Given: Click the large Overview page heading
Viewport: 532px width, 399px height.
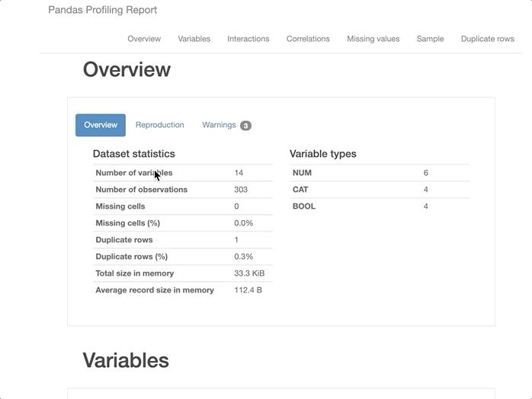Looking at the screenshot, I should pos(127,69).
